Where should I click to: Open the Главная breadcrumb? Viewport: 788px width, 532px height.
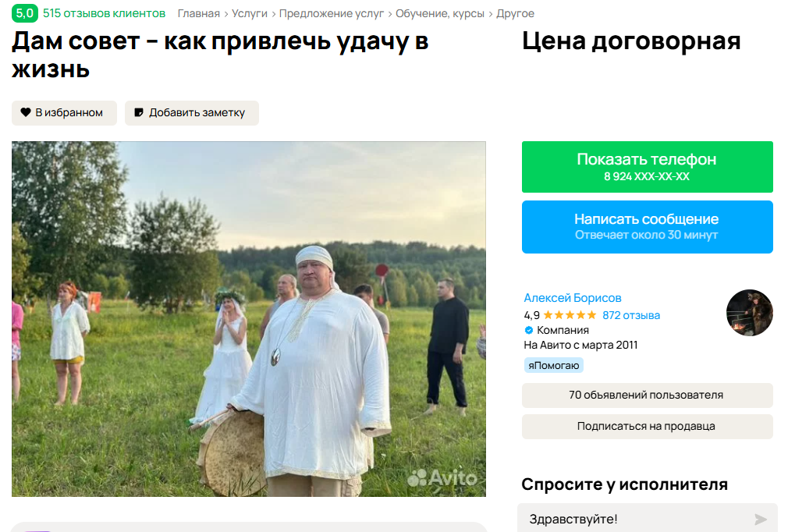click(198, 13)
